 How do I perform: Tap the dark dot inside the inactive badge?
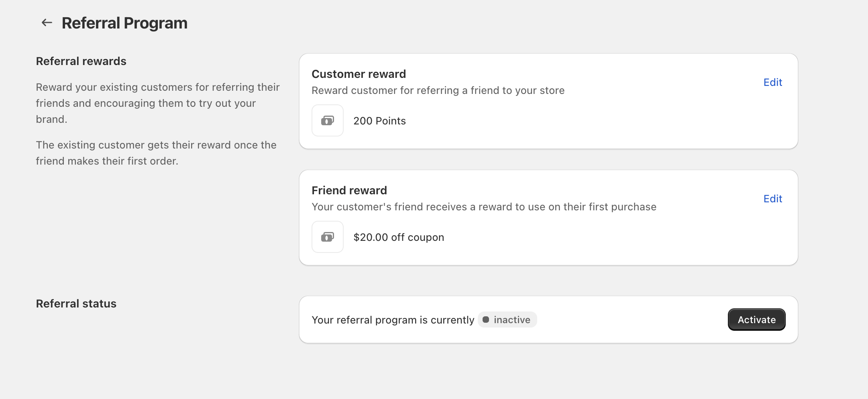click(486, 320)
